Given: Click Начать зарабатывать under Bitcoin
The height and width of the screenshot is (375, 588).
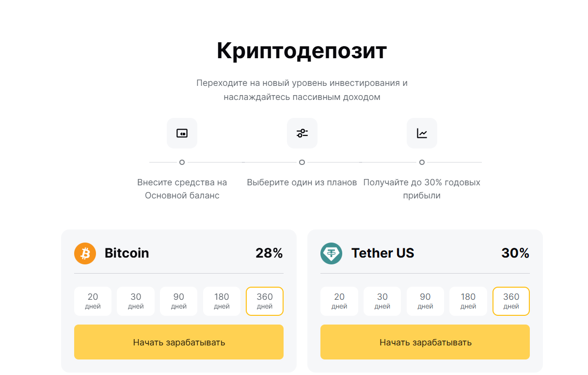Looking at the screenshot, I should pos(178,342).
